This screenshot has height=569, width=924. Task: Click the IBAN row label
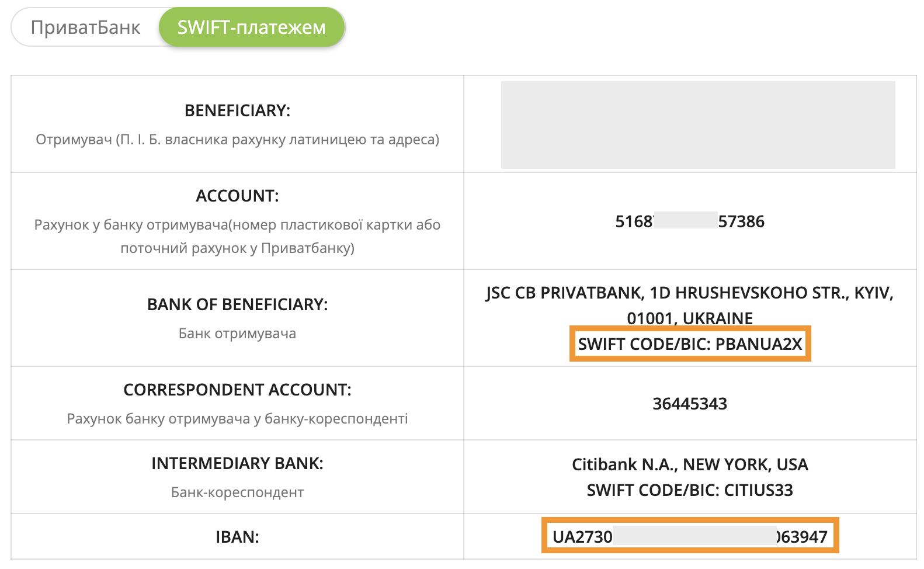click(237, 537)
